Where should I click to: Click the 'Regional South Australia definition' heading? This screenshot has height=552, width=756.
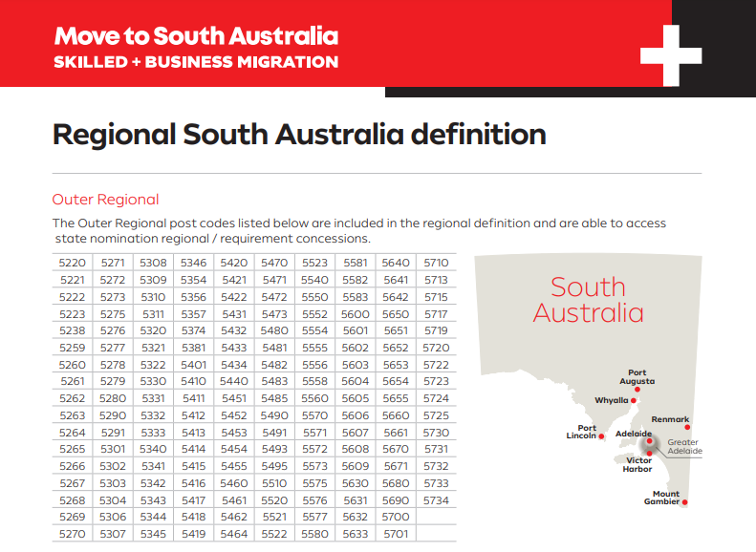coord(299,135)
